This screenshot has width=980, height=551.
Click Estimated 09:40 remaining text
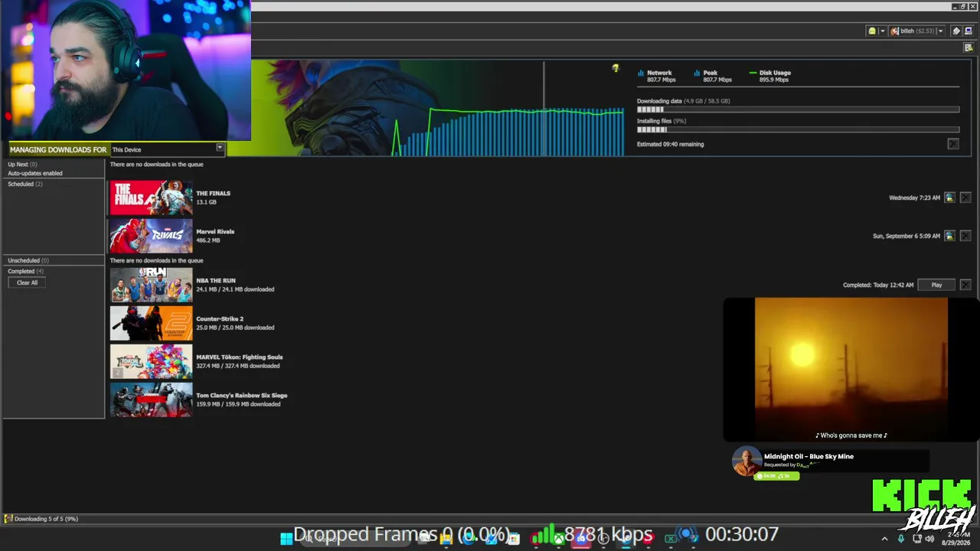[x=670, y=144]
